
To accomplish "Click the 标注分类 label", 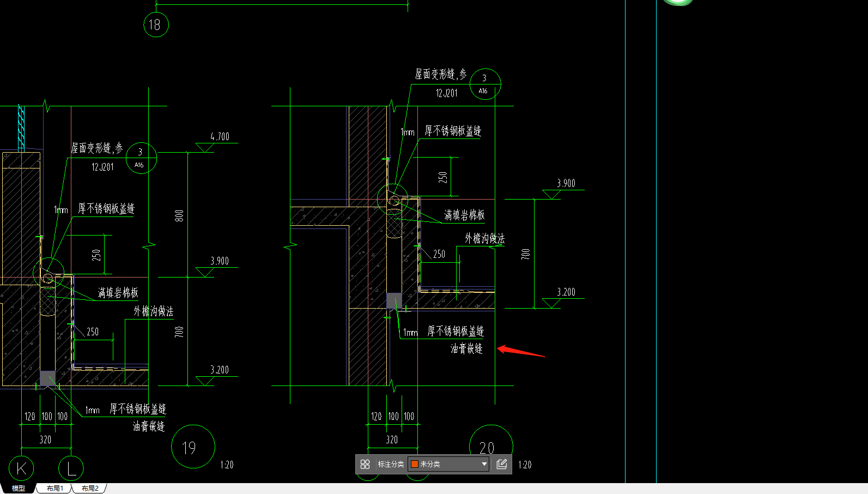I will (391, 464).
